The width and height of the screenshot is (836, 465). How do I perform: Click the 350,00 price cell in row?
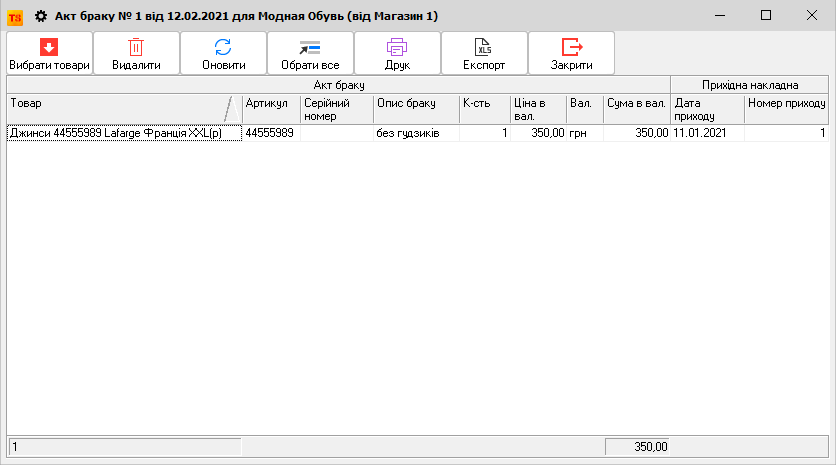tap(538, 133)
